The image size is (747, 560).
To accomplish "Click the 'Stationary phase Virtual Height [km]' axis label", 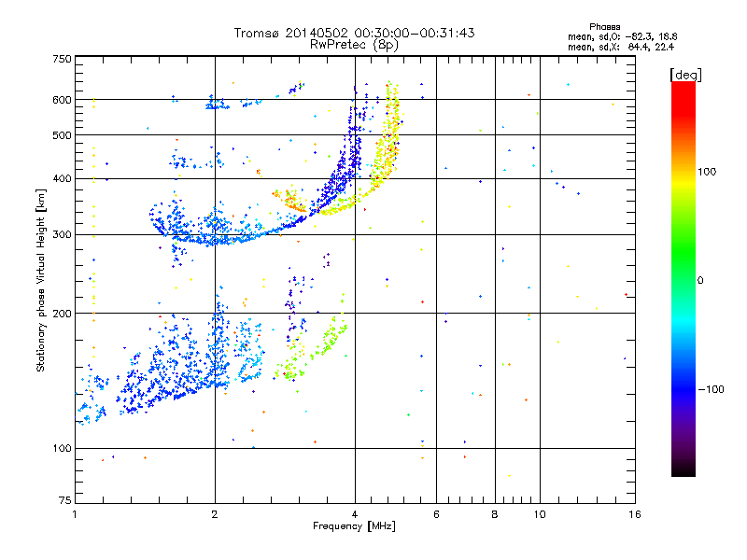I will [x=41, y=281].
